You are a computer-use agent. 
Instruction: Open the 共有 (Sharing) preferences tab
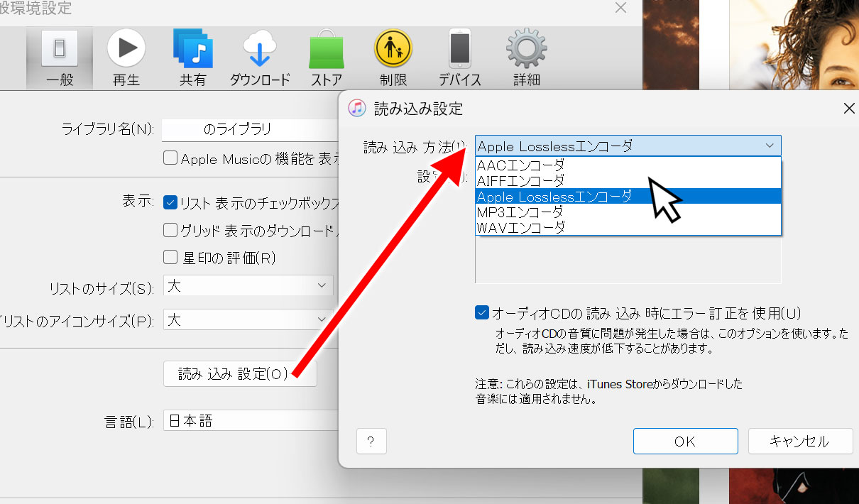pos(192,59)
